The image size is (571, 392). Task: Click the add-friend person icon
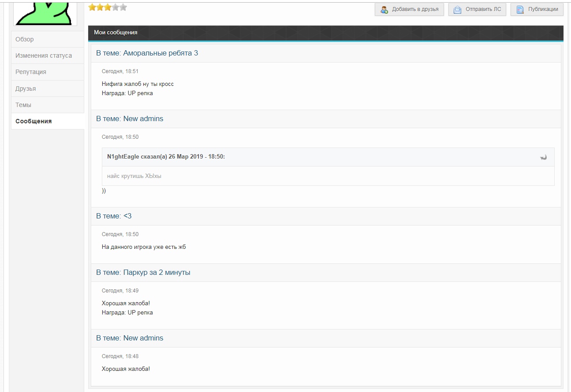(384, 9)
